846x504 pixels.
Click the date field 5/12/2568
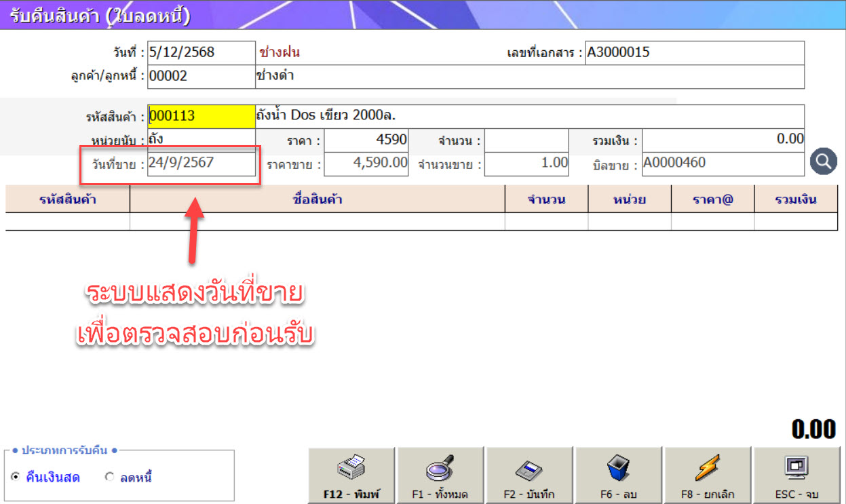click(201, 52)
